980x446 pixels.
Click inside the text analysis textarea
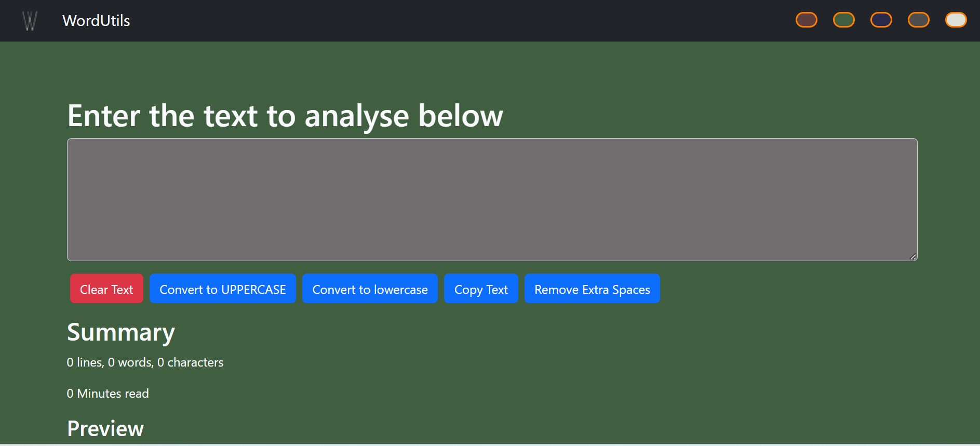(492, 199)
